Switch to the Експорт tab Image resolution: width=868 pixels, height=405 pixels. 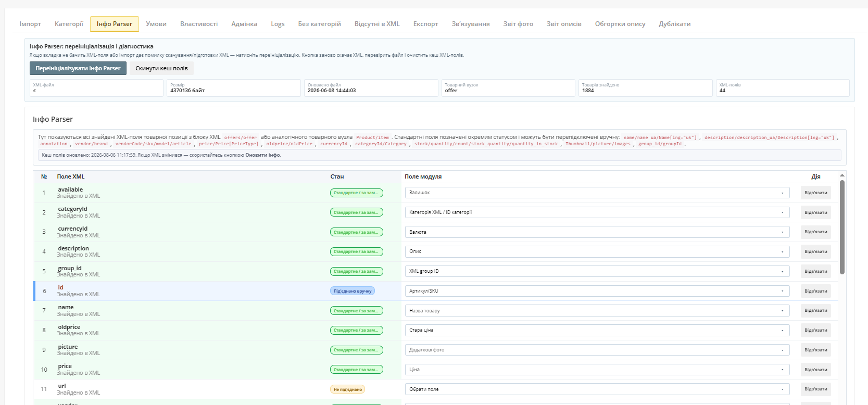[425, 24]
